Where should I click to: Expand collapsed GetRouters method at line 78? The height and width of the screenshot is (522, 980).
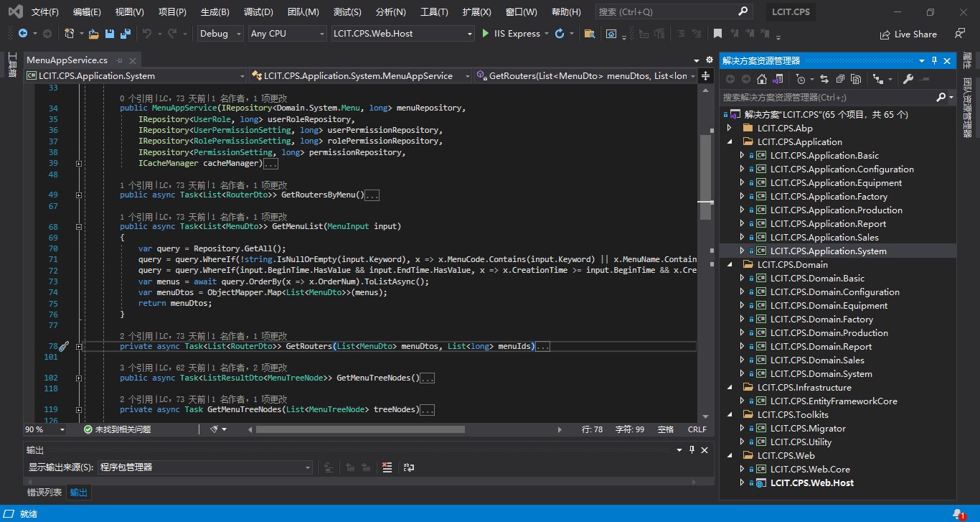click(79, 347)
